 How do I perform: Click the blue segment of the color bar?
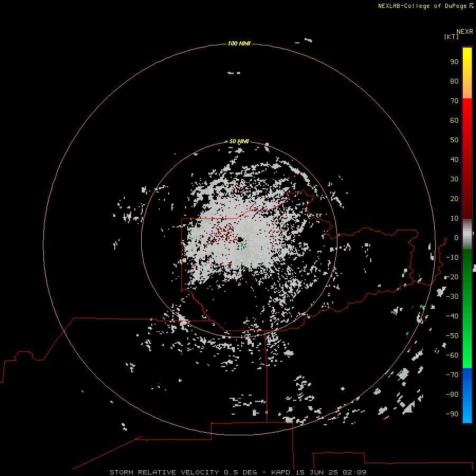pyautogui.click(x=467, y=396)
